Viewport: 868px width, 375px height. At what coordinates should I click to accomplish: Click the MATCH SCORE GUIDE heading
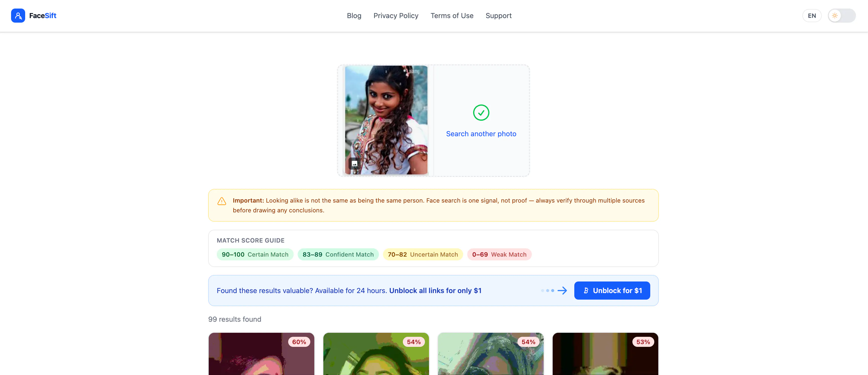click(x=250, y=240)
